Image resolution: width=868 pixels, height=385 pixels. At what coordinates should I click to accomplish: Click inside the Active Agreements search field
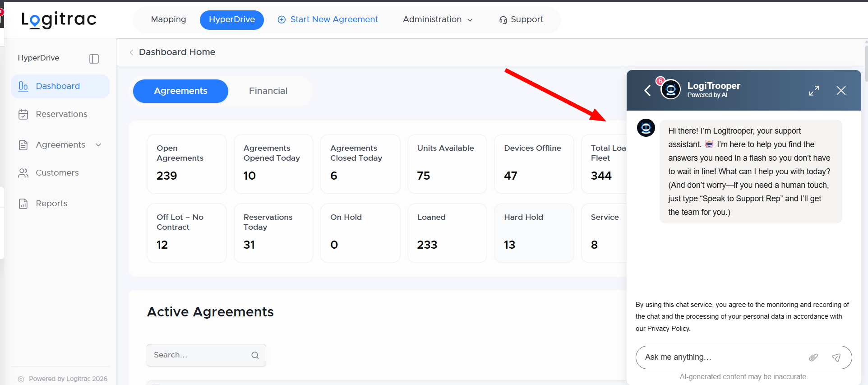206,355
